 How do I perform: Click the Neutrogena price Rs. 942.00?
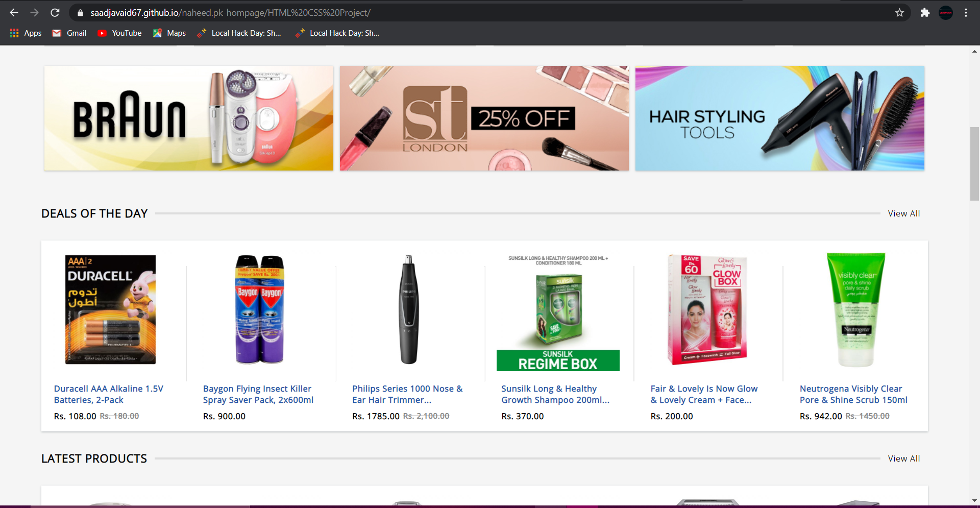821,416
